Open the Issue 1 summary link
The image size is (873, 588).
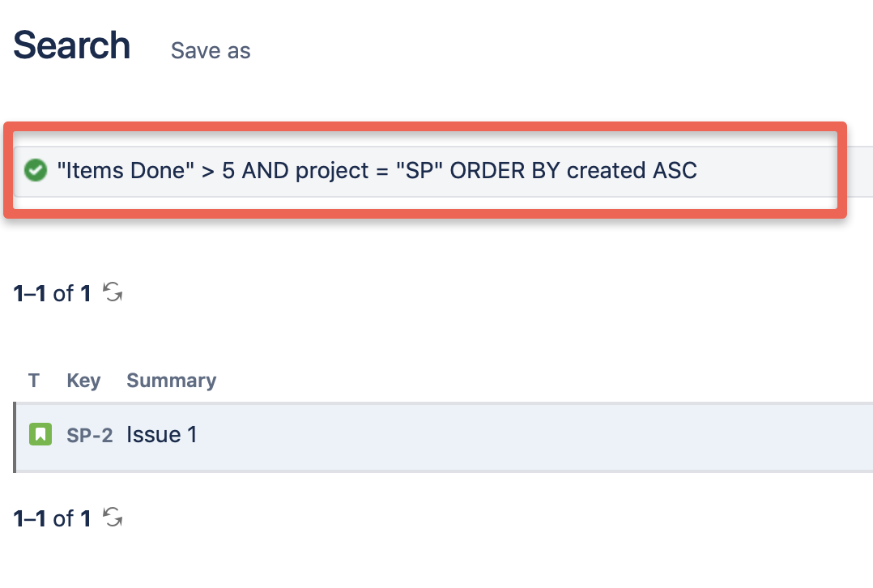point(162,435)
